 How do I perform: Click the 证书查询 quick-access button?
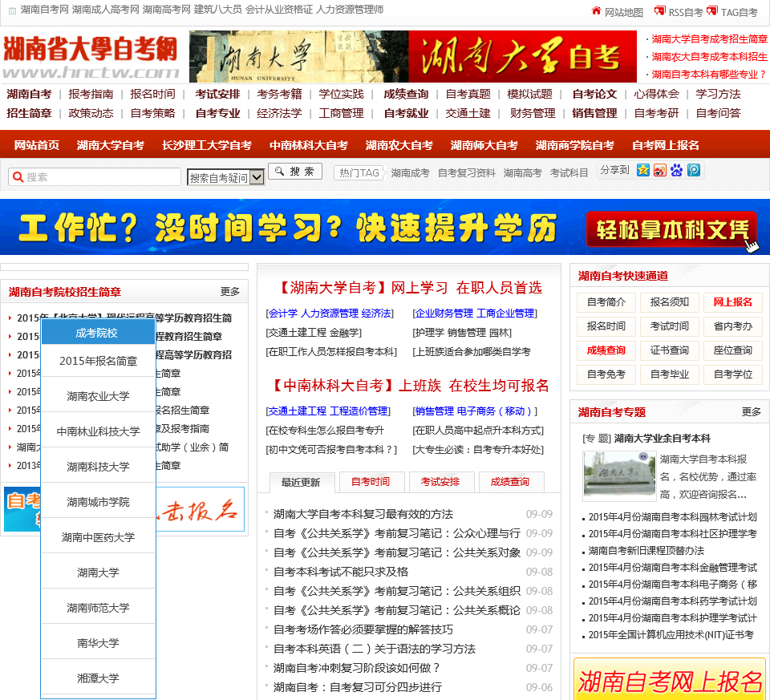[x=669, y=350]
